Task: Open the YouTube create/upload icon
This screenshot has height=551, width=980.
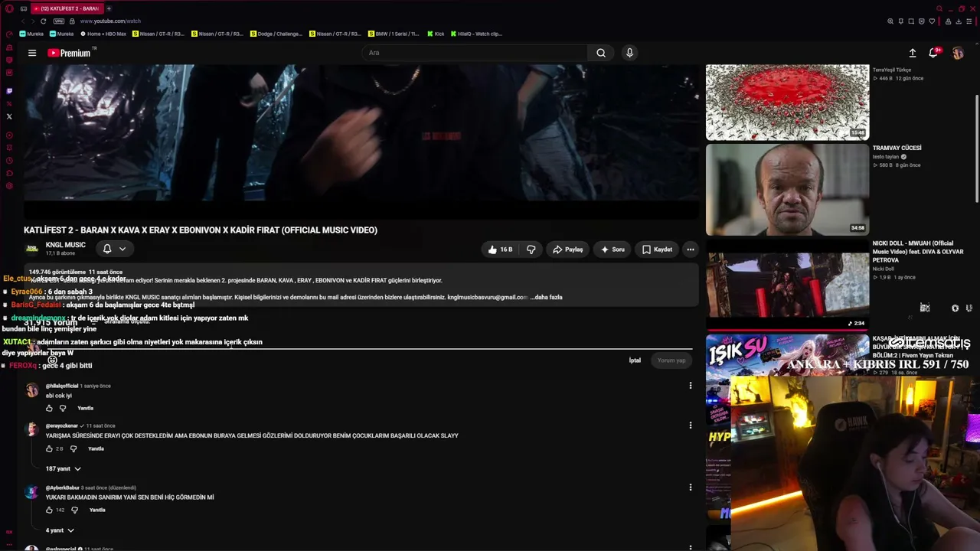Action: (x=913, y=53)
